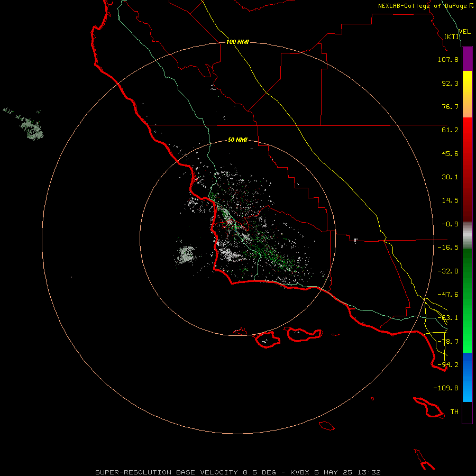Click the gray-green echo far offshore west
This screenshot has width=476, height=476.
click(32, 129)
